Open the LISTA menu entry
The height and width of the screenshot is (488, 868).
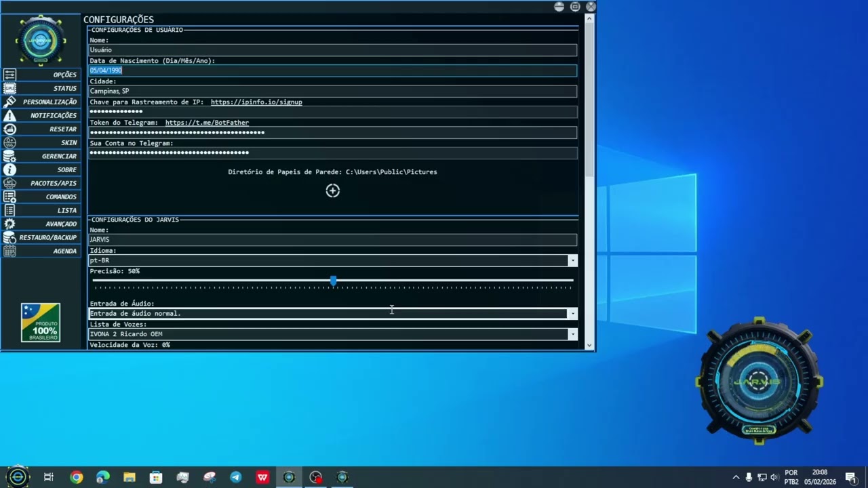[41, 210]
